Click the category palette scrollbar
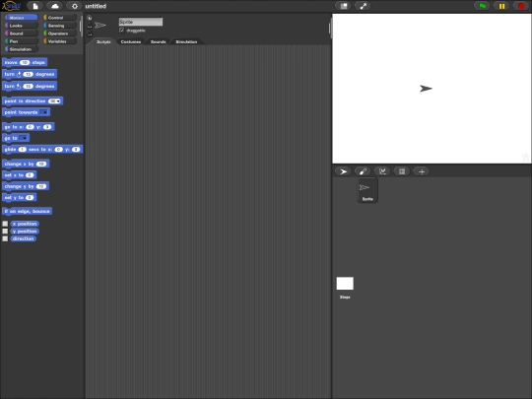The height and width of the screenshot is (399, 532). pyautogui.click(x=81, y=28)
